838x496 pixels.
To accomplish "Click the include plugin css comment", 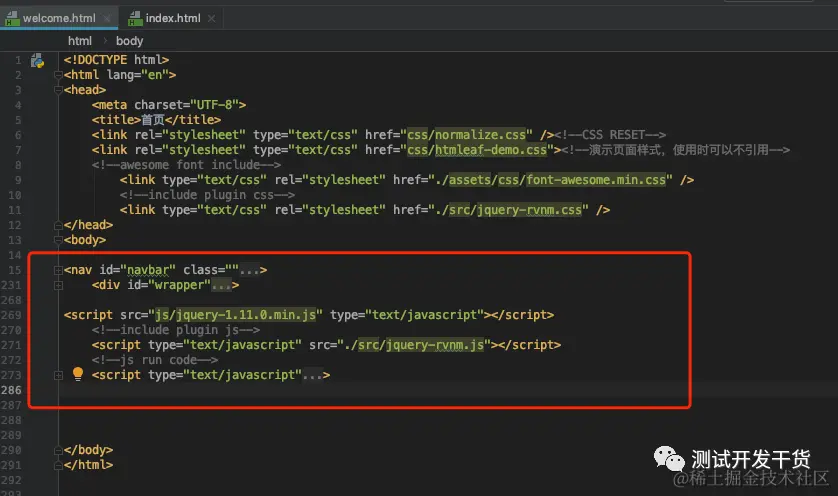I will (x=207, y=195).
